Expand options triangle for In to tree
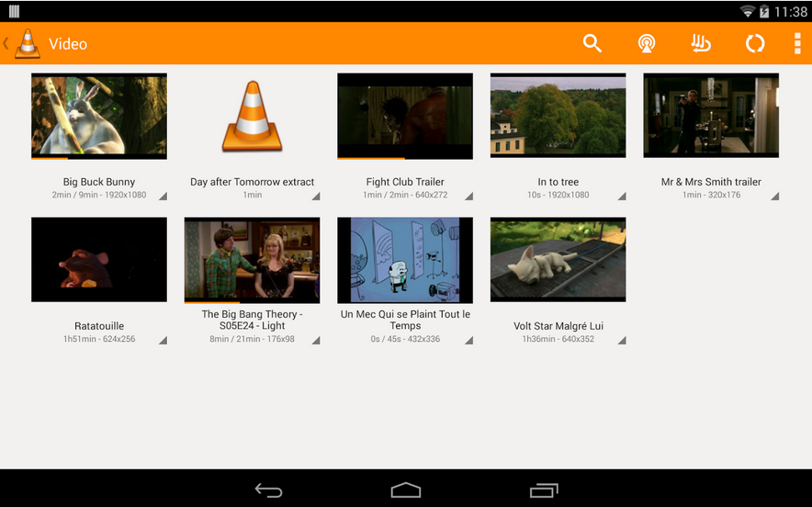 click(622, 196)
